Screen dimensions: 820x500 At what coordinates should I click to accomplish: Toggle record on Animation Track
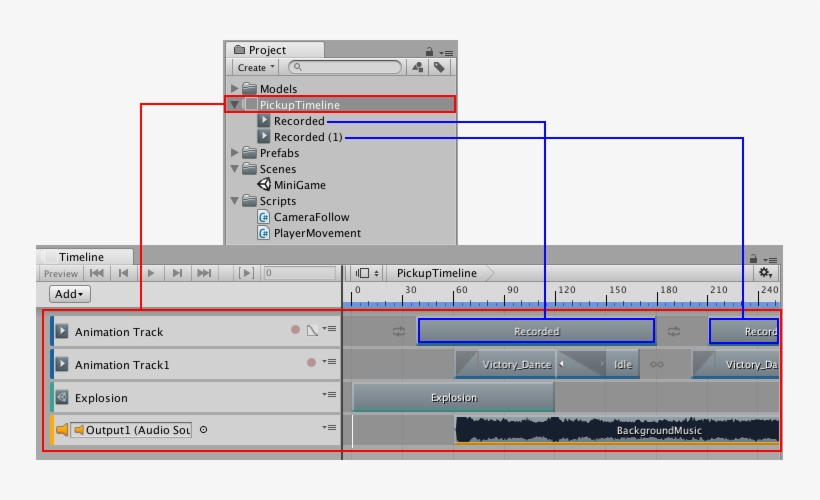tap(295, 329)
